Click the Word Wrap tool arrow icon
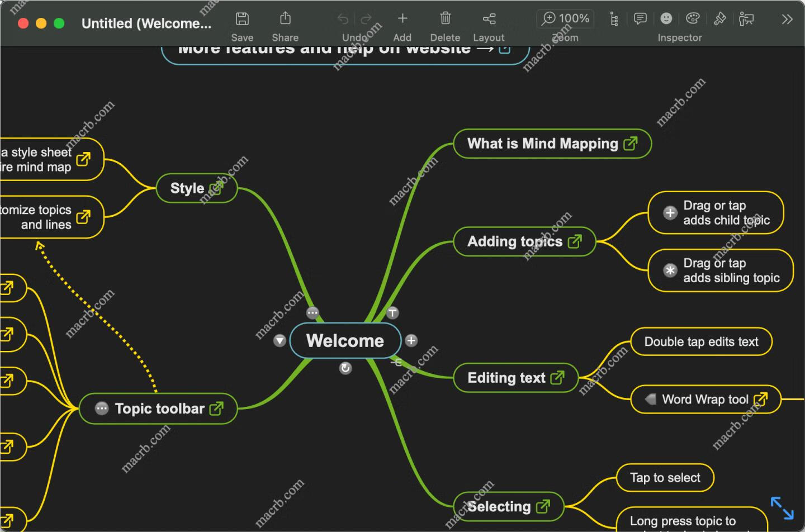805x532 pixels. coord(650,399)
